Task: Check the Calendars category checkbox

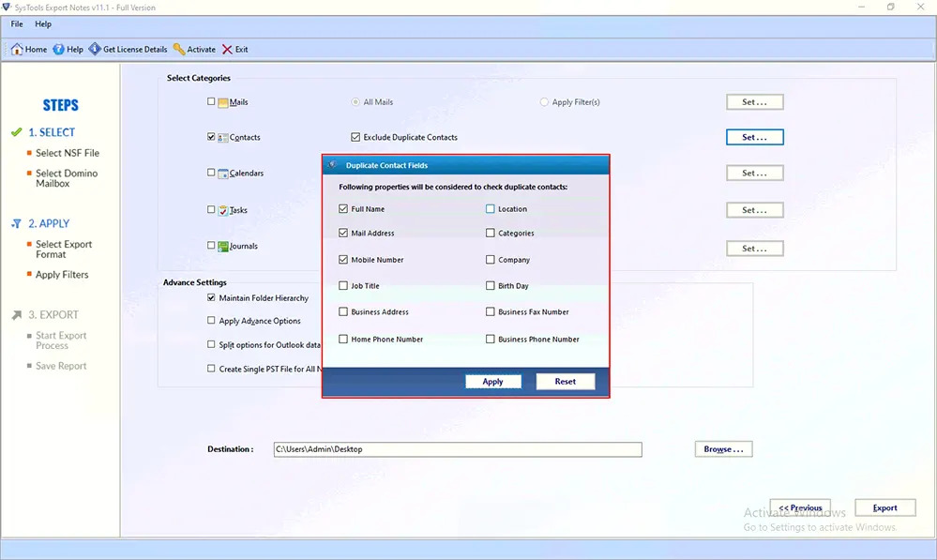Action: 211,172
